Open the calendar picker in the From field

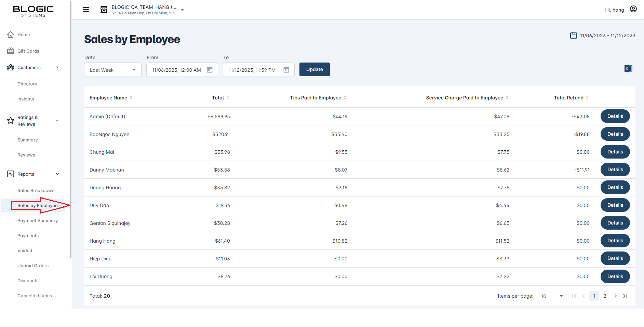click(210, 70)
